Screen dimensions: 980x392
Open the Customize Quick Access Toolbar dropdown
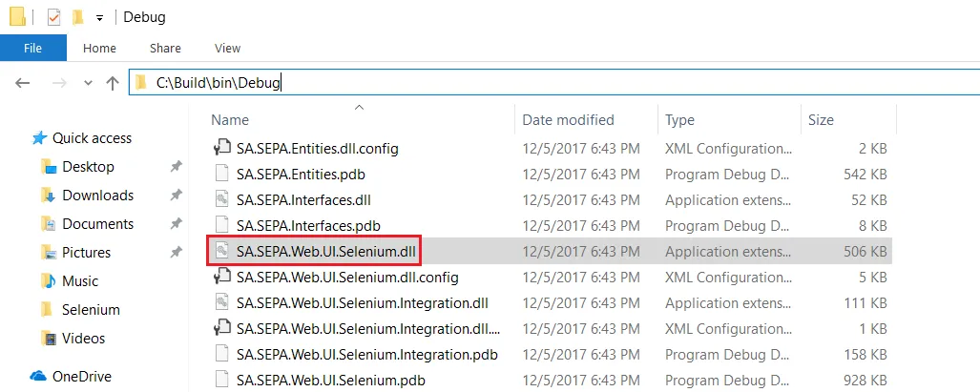(99, 18)
